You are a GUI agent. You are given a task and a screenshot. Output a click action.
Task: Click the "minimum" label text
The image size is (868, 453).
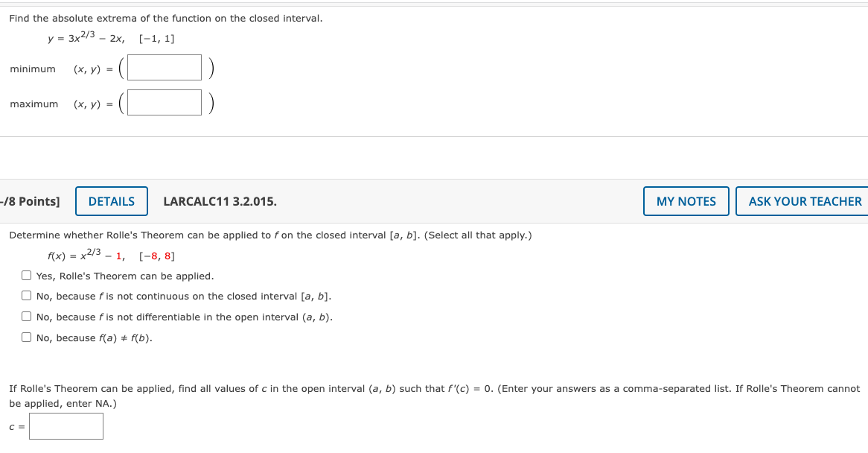[x=33, y=69]
